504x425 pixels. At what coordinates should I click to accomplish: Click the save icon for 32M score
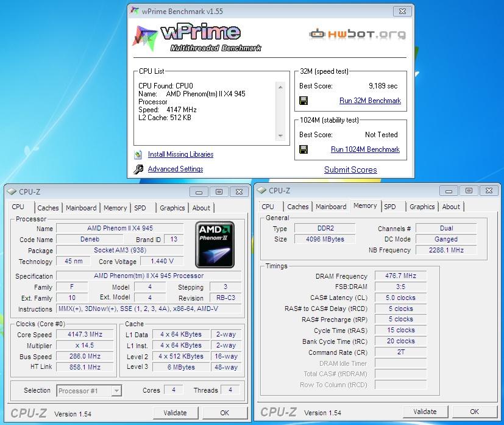tap(303, 101)
